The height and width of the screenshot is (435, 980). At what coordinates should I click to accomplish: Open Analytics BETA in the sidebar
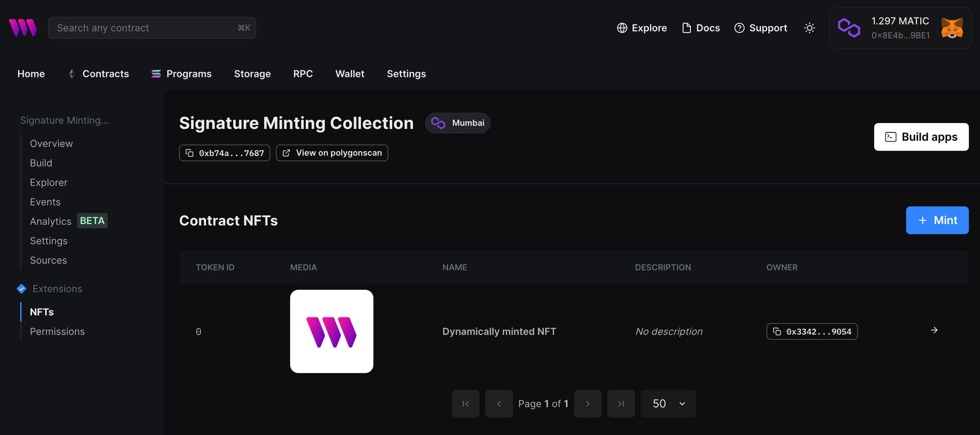(69, 221)
